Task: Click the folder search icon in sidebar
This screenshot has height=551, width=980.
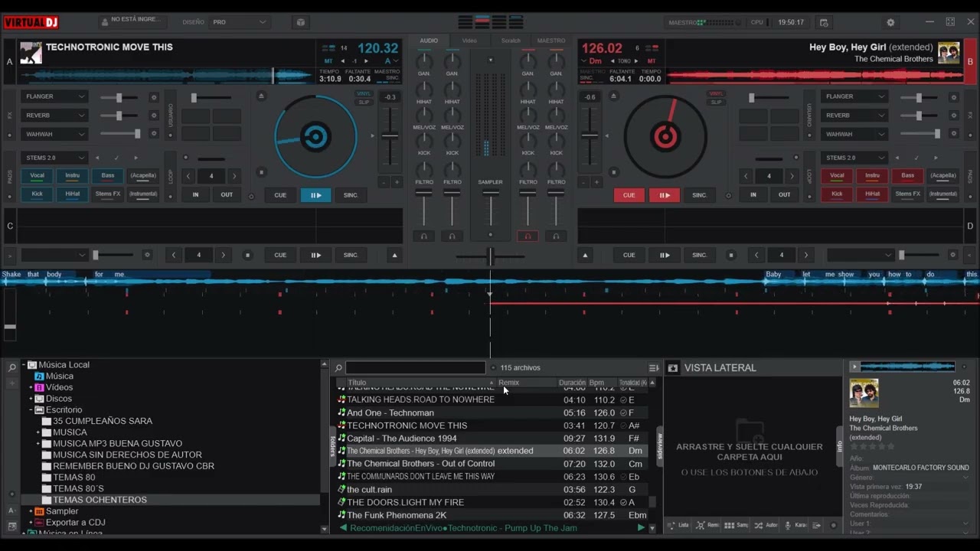Action: tap(11, 368)
